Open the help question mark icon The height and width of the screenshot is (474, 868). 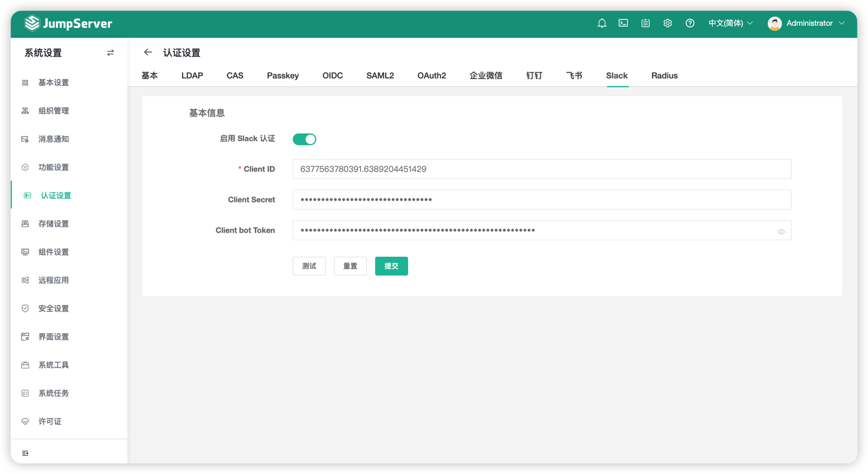click(690, 23)
